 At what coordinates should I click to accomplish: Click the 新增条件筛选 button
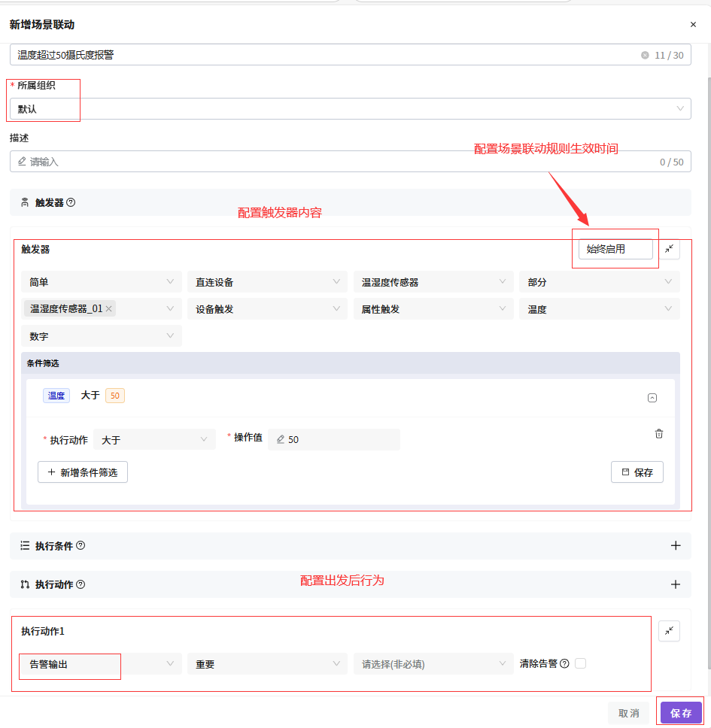coord(83,472)
